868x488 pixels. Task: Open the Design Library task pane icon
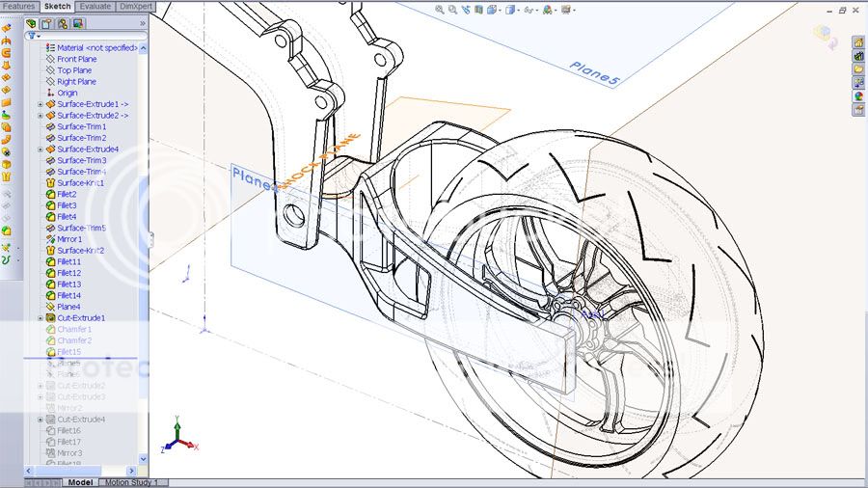click(858, 56)
